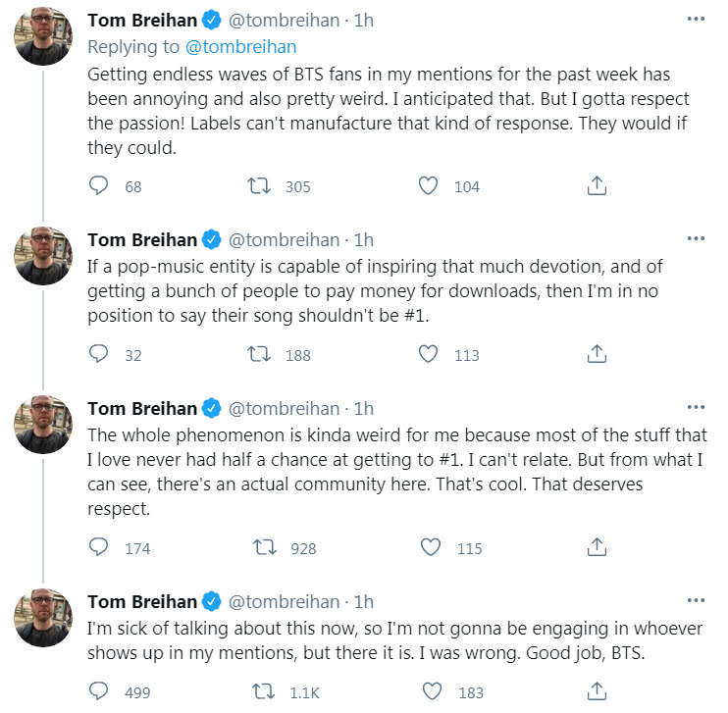Like the tweet with 104 likes

[428, 185]
